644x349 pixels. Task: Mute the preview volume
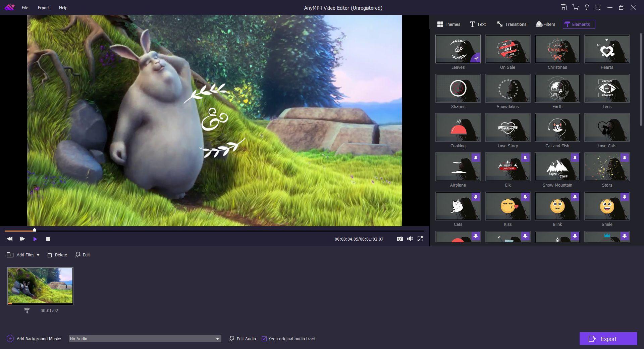click(x=410, y=239)
